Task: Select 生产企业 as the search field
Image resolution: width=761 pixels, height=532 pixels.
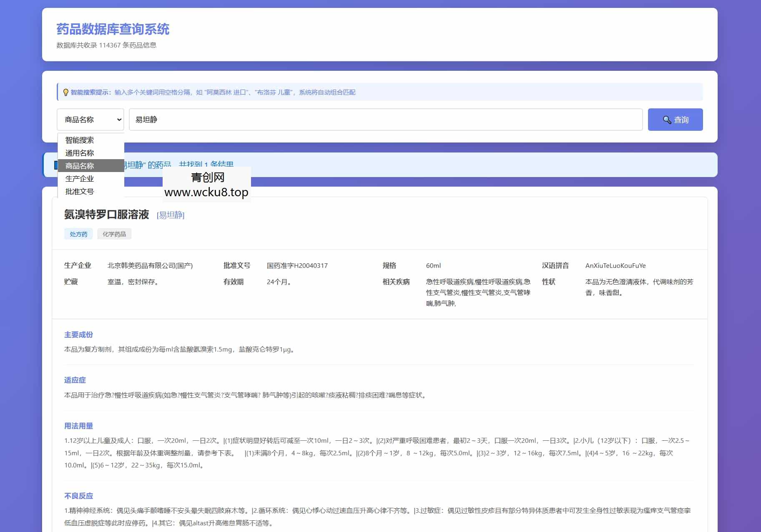Action: click(80, 179)
